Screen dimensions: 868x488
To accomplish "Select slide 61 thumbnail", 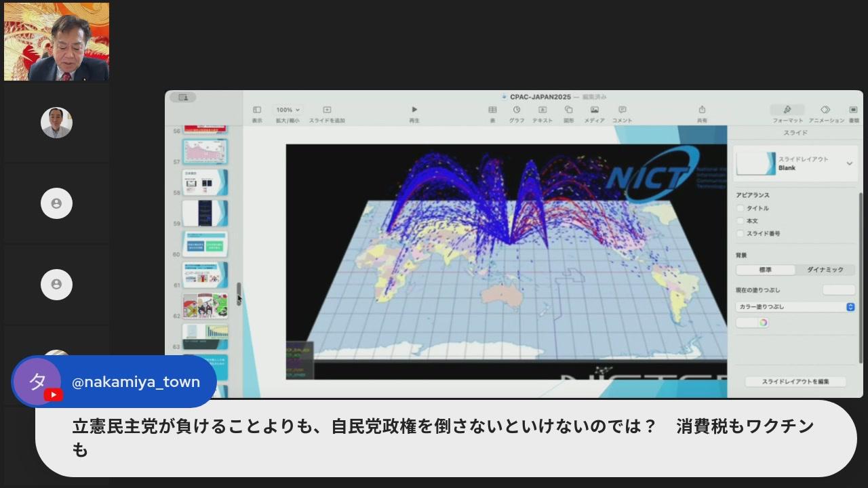I will [205, 275].
